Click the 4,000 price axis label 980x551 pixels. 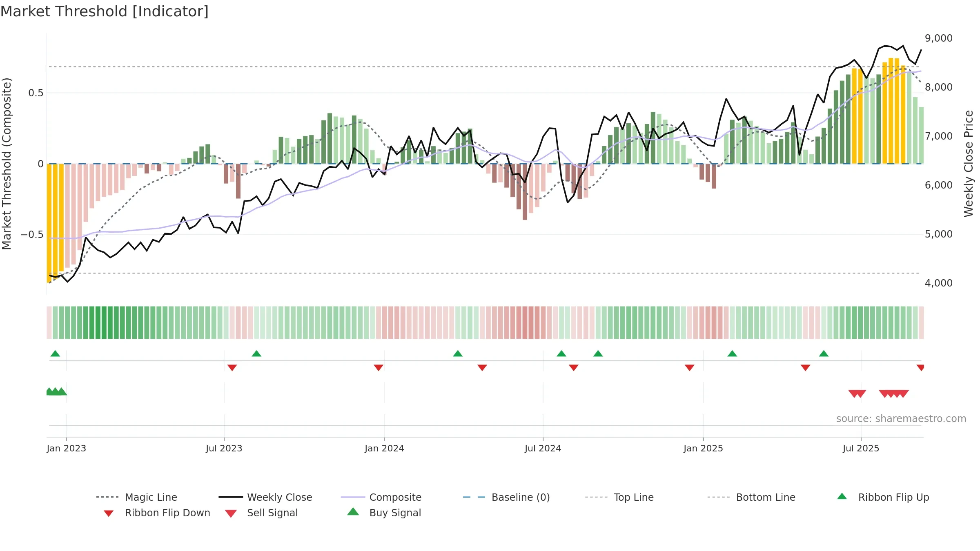point(939,283)
